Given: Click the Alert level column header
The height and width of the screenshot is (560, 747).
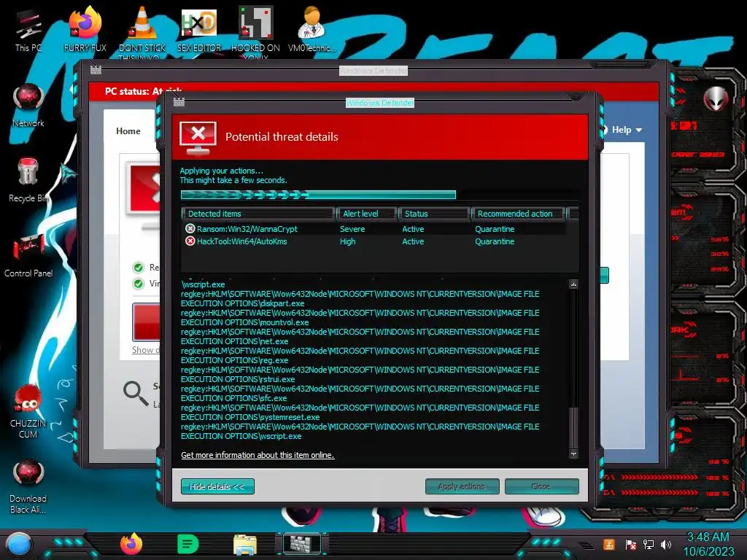Looking at the screenshot, I should pos(367,214).
